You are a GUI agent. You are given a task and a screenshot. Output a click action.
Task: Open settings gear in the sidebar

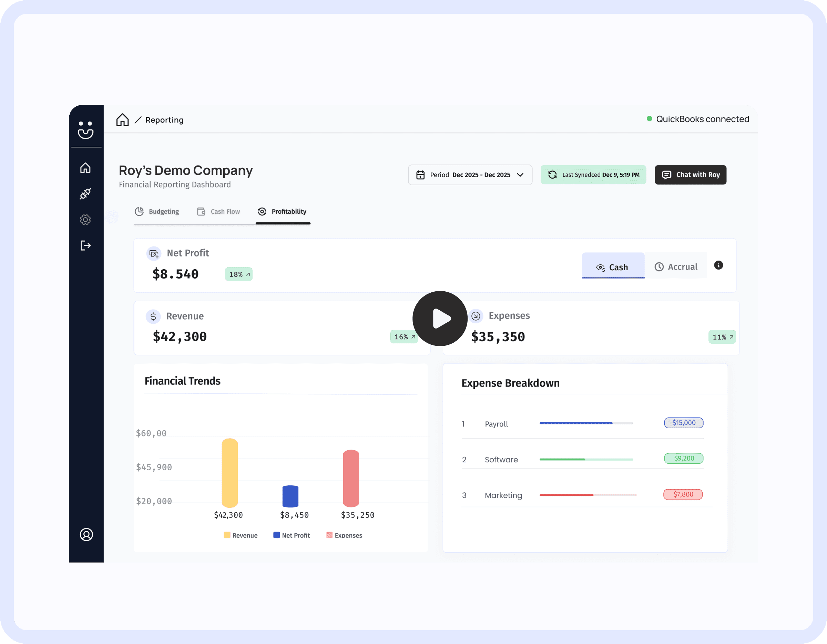point(85,220)
